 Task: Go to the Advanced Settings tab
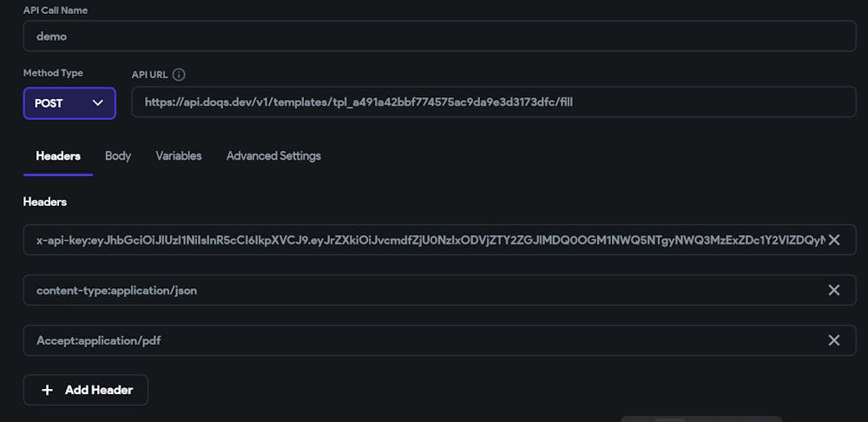tap(273, 156)
